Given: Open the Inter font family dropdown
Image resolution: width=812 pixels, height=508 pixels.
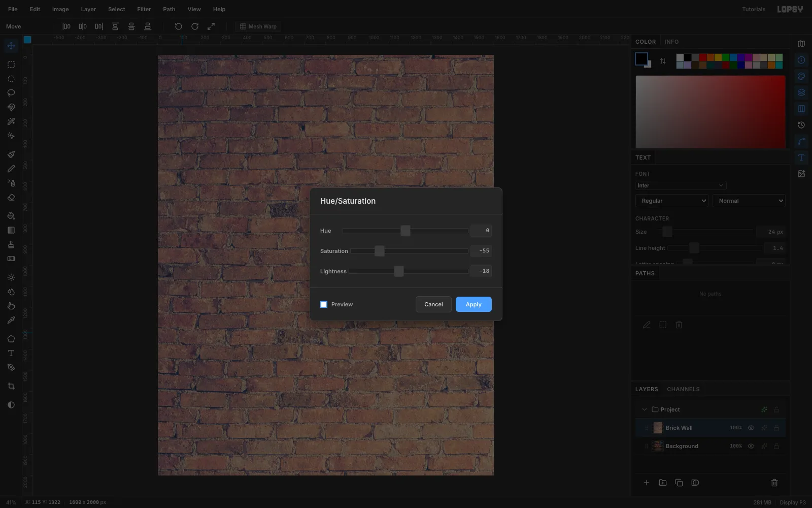Looking at the screenshot, I should tap(681, 185).
